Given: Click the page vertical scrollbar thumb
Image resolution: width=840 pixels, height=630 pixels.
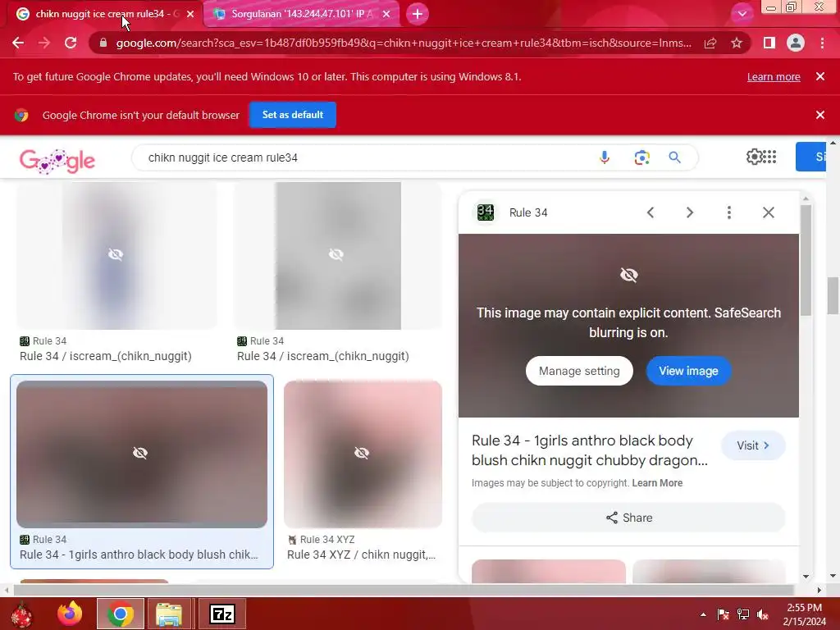Looking at the screenshot, I should click(833, 295).
